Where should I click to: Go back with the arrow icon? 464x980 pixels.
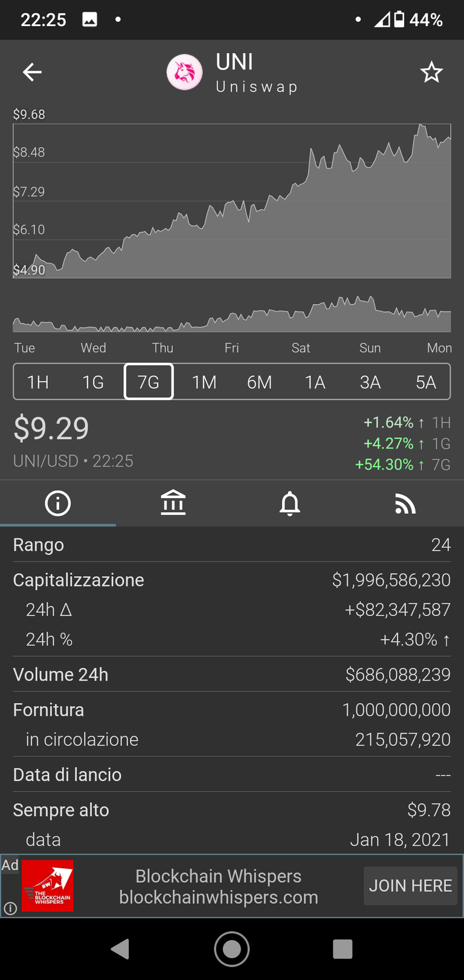[x=32, y=73]
